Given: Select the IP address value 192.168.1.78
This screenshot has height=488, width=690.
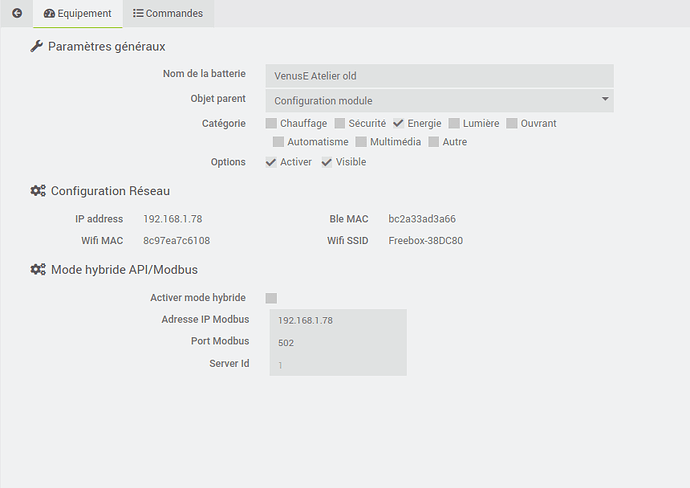Looking at the screenshot, I should [x=172, y=219].
